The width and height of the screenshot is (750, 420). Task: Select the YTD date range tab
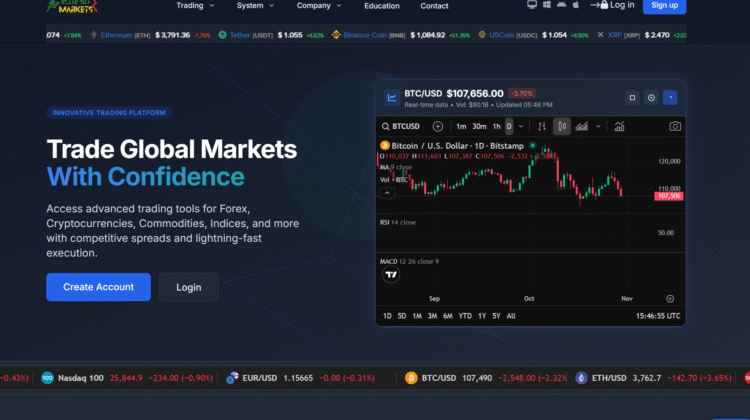[x=465, y=316]
